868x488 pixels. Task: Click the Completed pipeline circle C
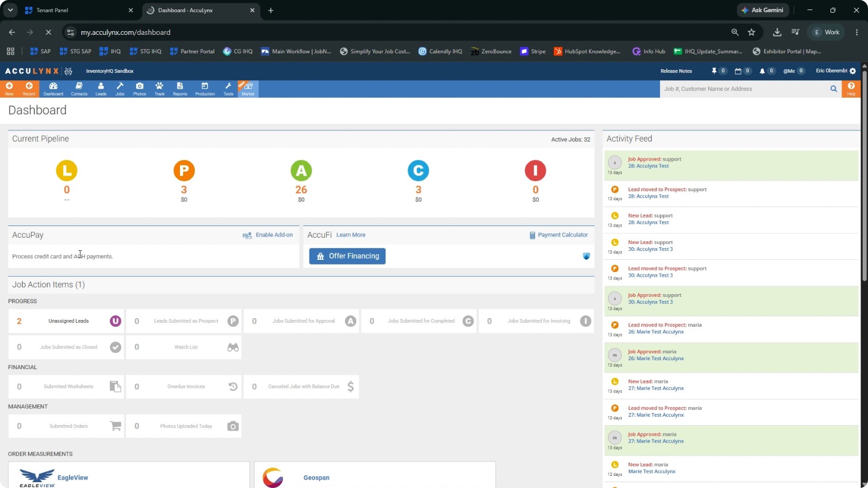[418, 171]
